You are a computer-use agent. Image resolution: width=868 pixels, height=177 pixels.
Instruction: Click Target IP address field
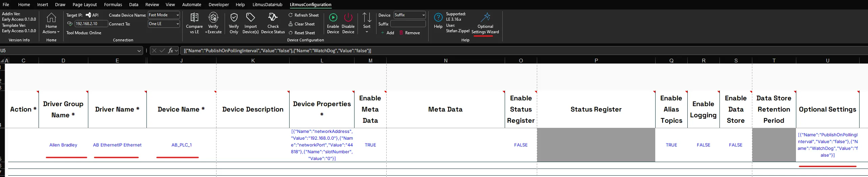[91, 24]
